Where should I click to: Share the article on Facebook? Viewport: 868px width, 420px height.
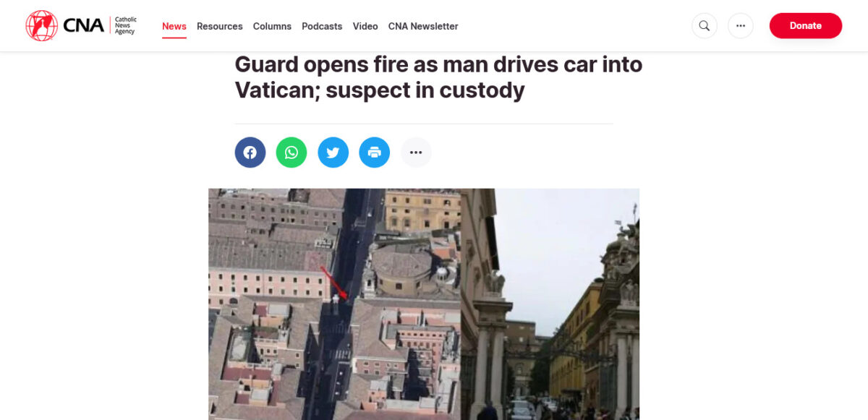(250, 153)
